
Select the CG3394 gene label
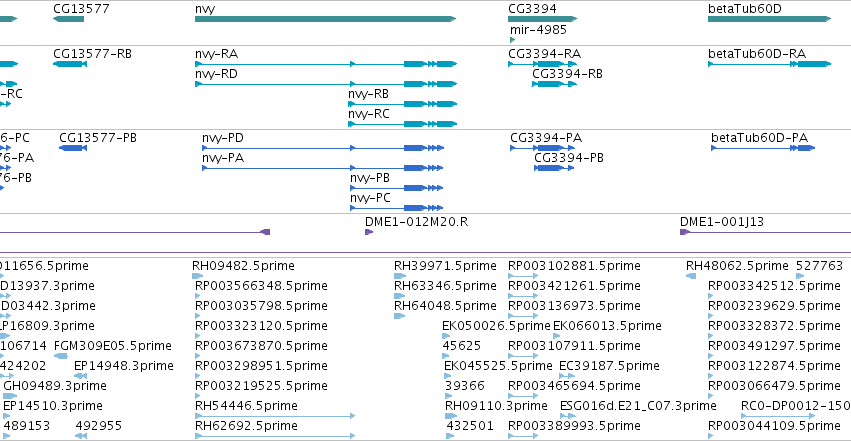[x=532, y=9]
